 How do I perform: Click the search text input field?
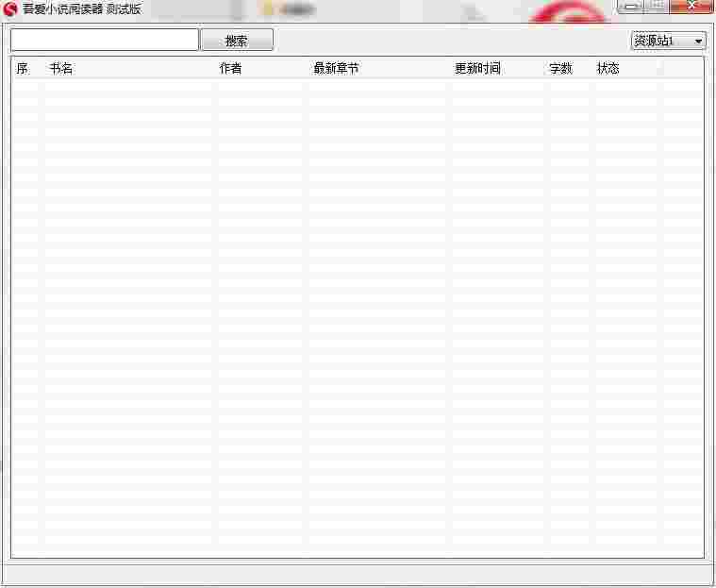(105, 41)
